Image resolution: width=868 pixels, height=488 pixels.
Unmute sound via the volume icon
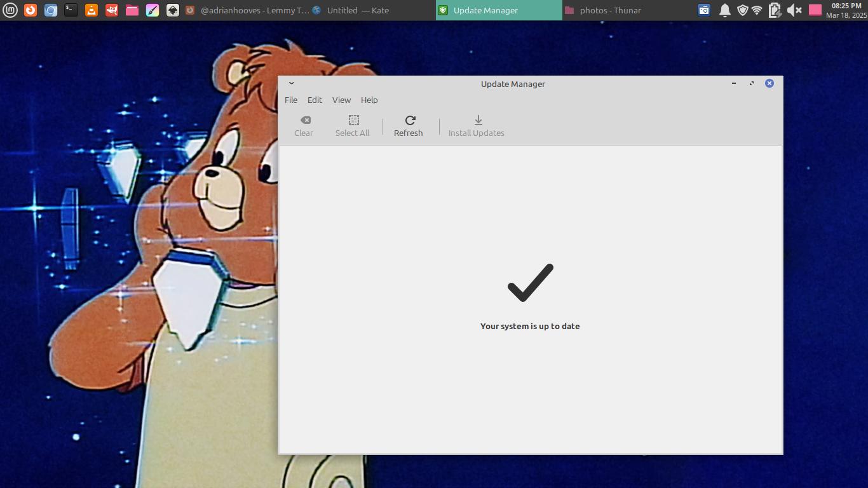point(794,10)
